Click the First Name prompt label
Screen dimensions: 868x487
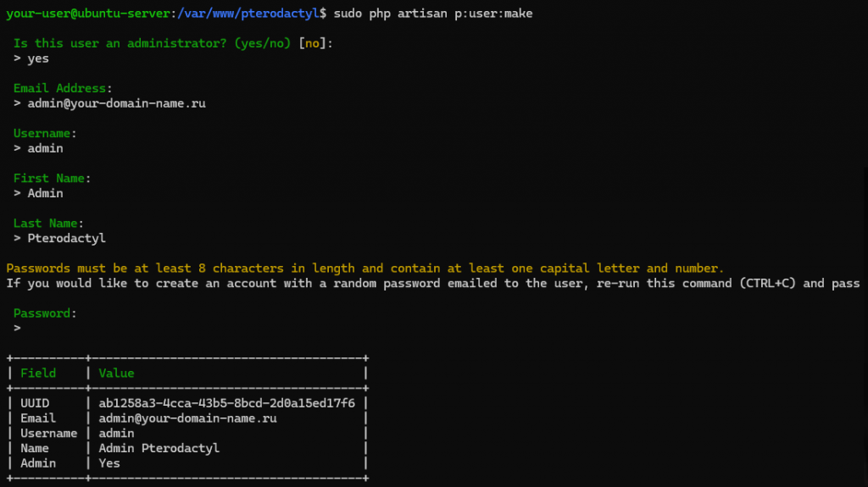[52, 179]
